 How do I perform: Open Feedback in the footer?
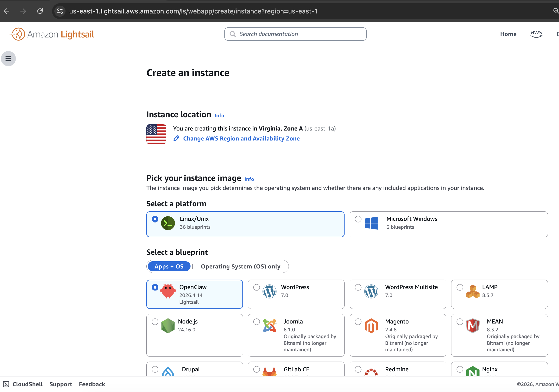point(92,384)
